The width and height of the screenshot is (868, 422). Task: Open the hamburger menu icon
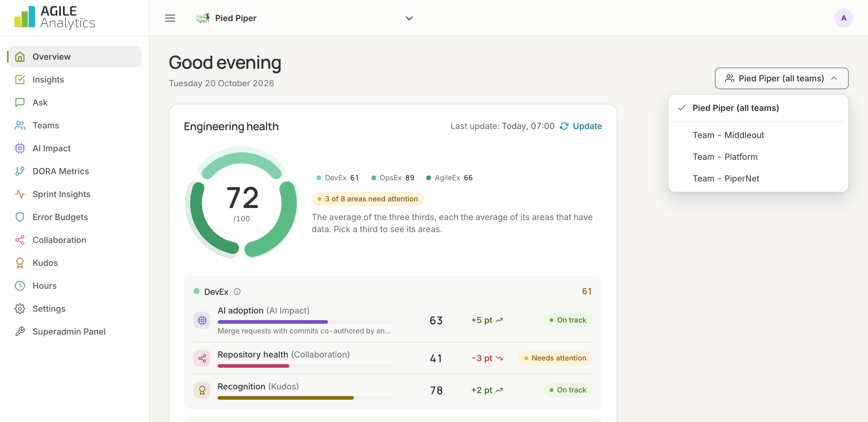coord(170,18)
